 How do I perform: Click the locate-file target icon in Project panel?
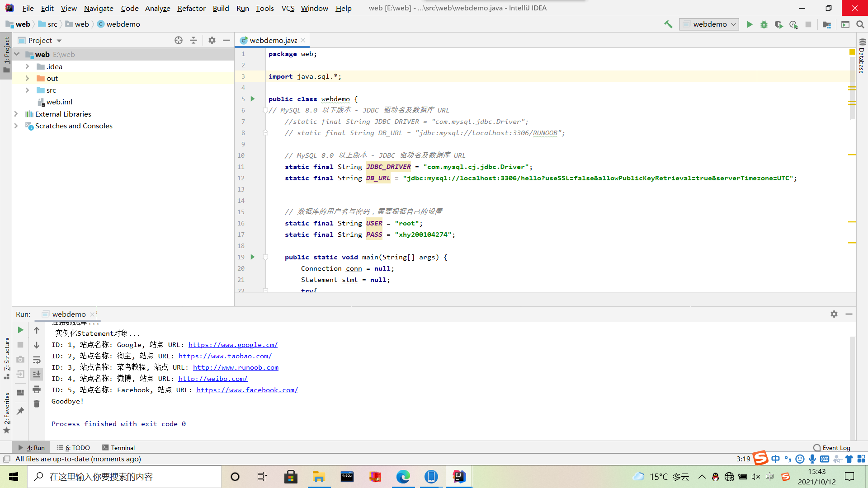coord(179,40)
